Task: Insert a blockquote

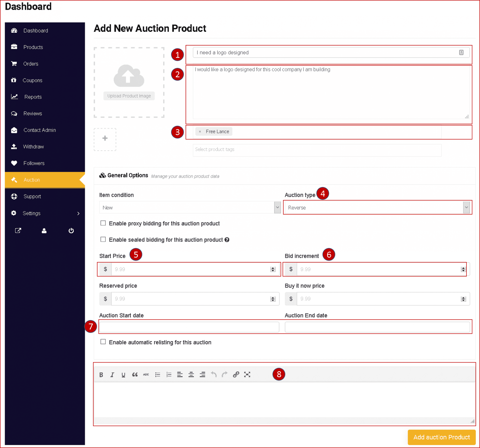Action: pos(135,374)
